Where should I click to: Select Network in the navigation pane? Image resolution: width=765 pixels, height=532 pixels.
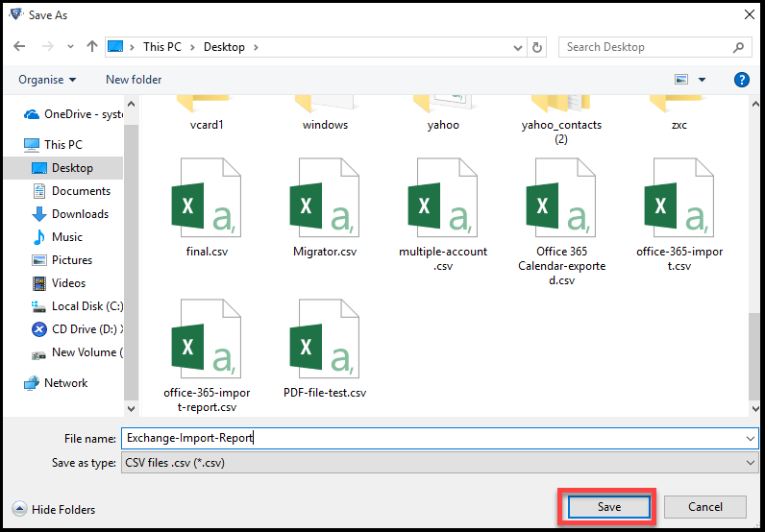coord(56,383)
